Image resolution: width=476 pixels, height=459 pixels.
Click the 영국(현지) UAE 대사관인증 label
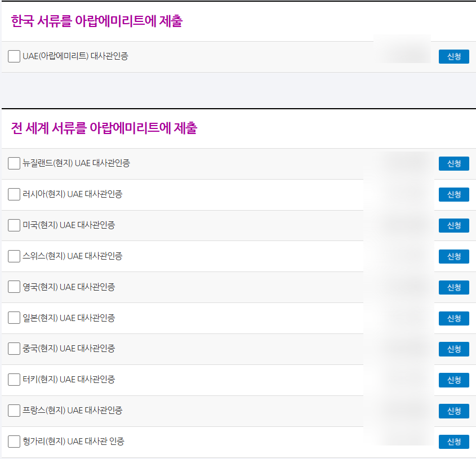pyautogui.click(x=69, y=287)
